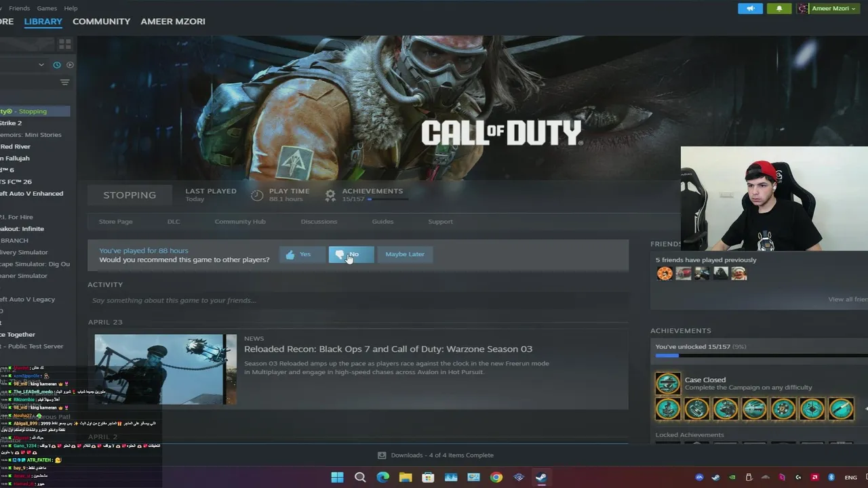Open the advanced filters icon in sidebar

(x=64, y=82)
